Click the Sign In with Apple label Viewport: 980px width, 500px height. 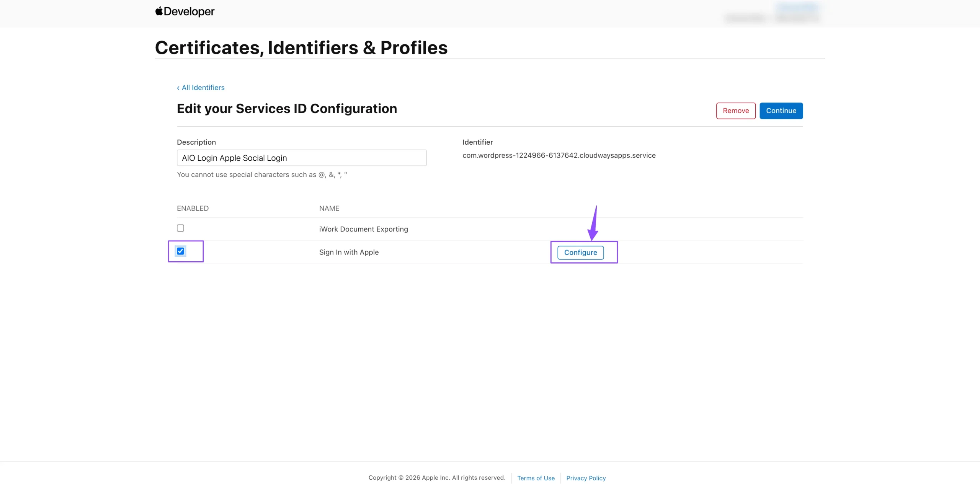[349, 252]
